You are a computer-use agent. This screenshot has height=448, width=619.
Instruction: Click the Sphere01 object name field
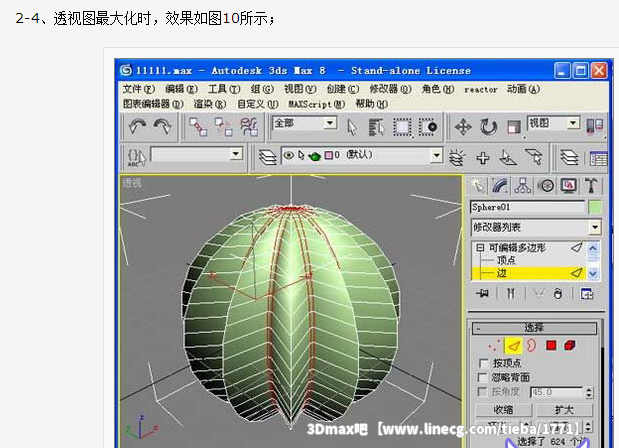pos(527,207)
